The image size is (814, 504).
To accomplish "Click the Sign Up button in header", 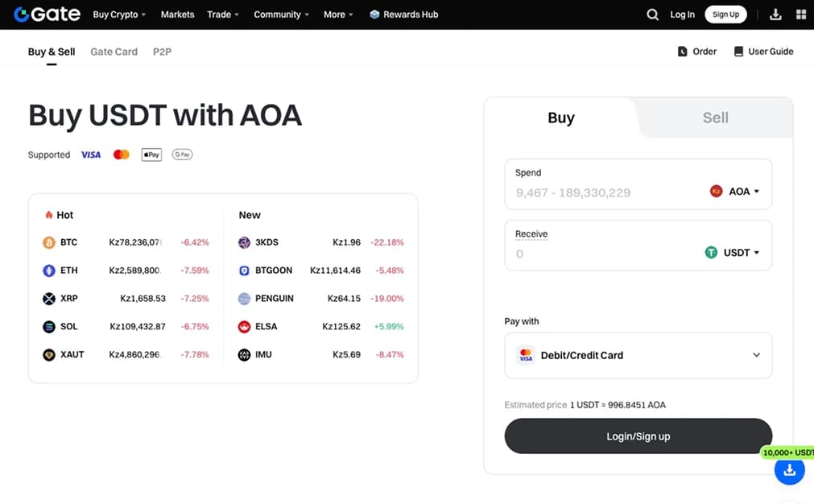I will [725, 14].
